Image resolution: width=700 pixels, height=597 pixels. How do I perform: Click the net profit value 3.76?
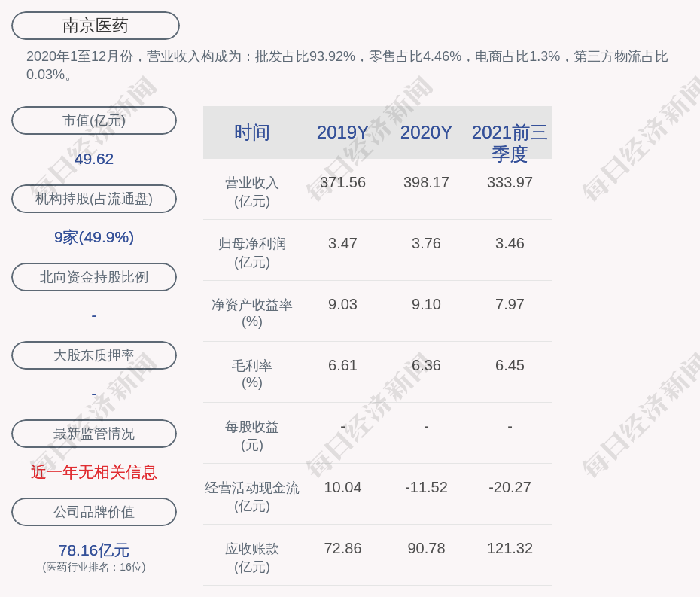(x=426, y=243)
